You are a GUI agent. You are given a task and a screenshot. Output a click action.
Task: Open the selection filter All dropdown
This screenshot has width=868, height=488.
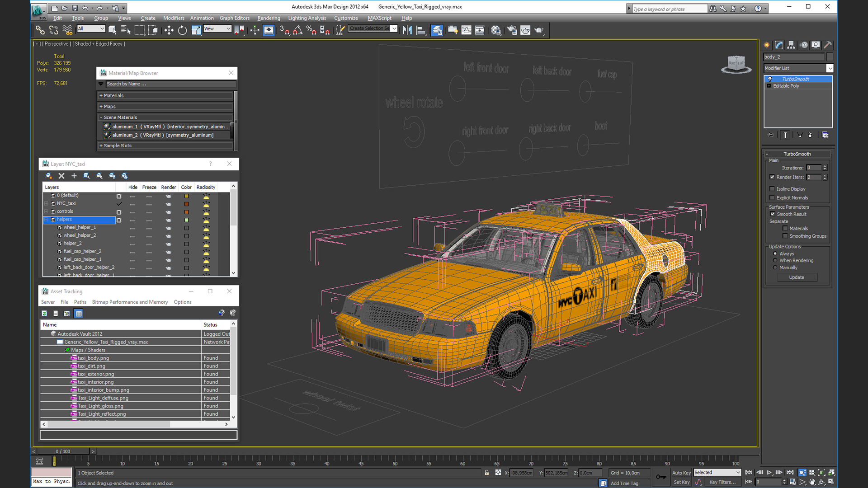point(91,28)
